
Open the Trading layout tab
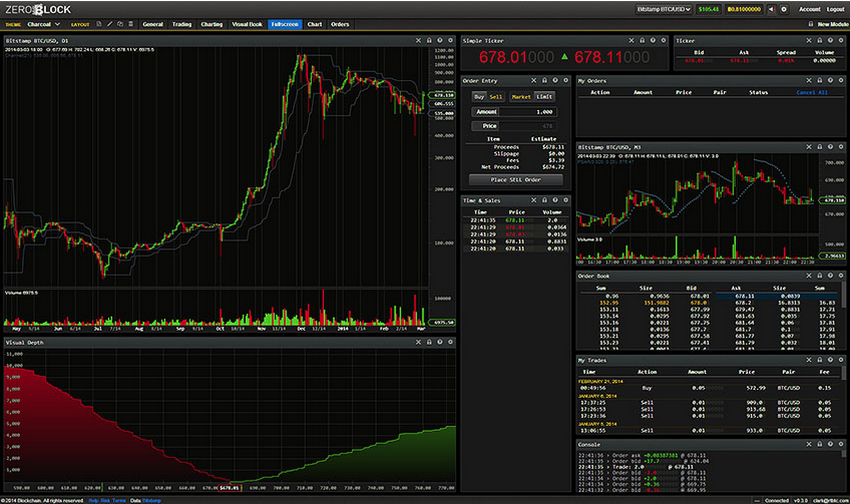pos(182,24)
